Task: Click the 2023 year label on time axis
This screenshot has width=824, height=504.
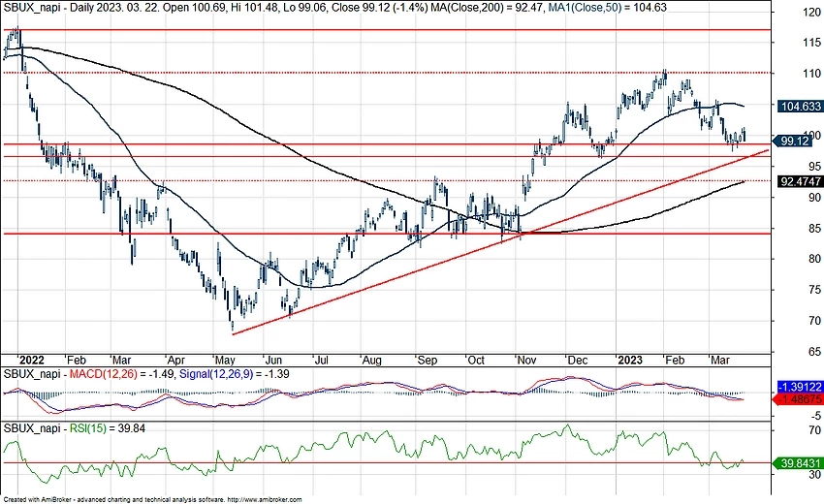Action: coord(630,360)
